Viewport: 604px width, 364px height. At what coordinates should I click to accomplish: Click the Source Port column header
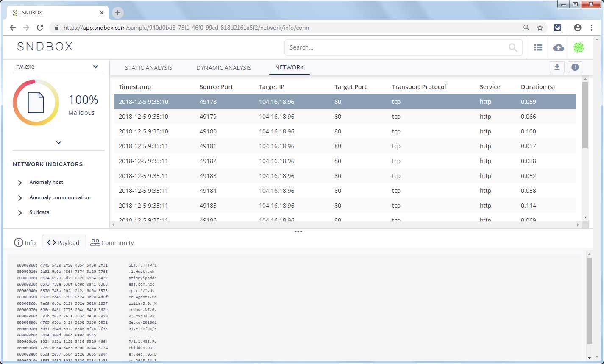tap(216, 87)
